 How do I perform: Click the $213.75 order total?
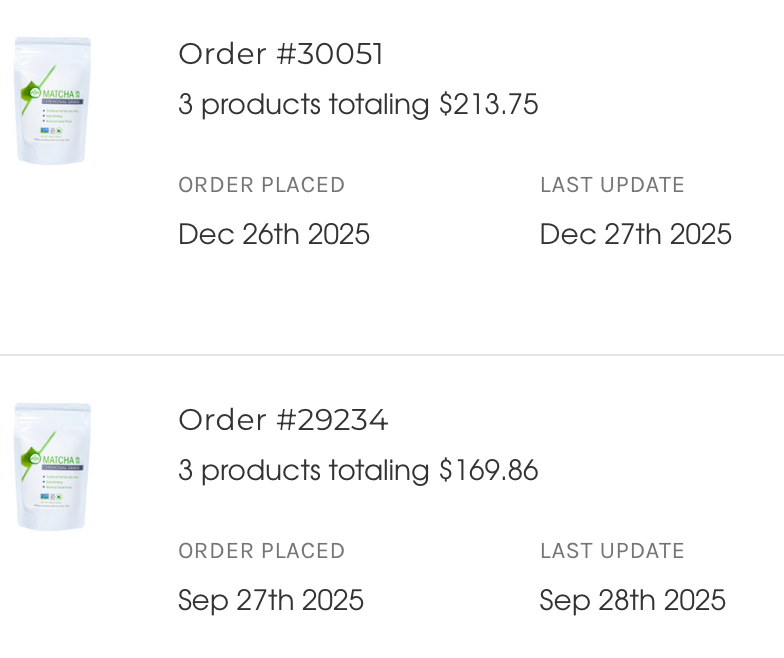pos(489,104)
